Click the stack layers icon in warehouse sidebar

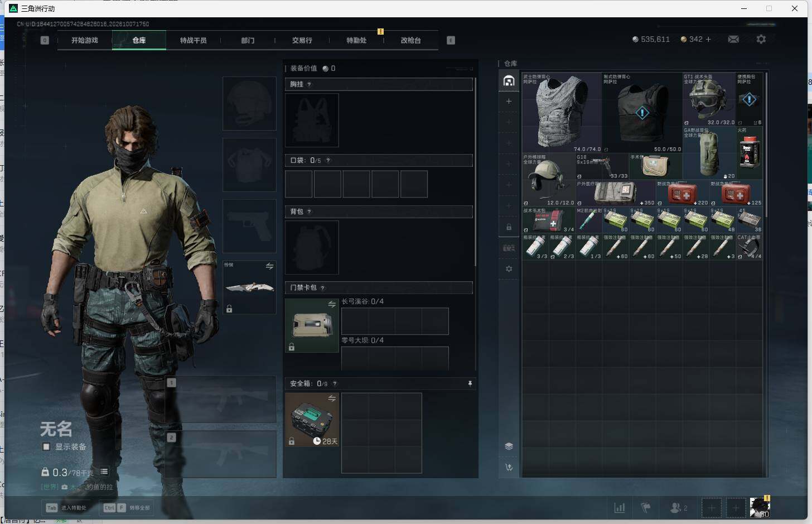pyautogui.click(x=509, y=446)
